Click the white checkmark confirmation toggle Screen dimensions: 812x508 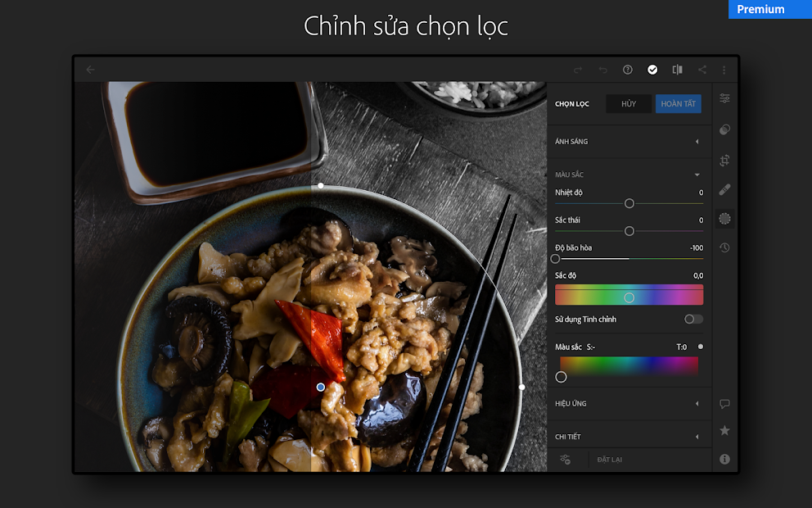pyautogui.click(x=652, y=70)
